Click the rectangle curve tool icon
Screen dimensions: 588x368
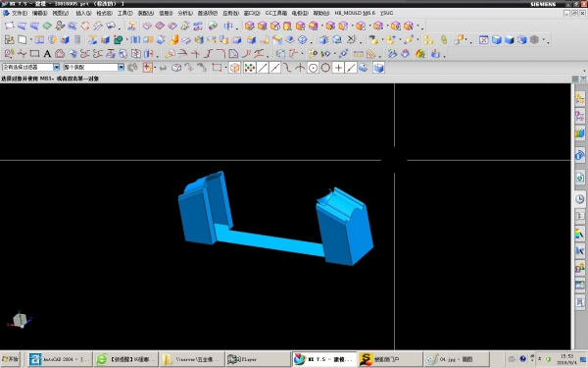click(x=34, y=54)
